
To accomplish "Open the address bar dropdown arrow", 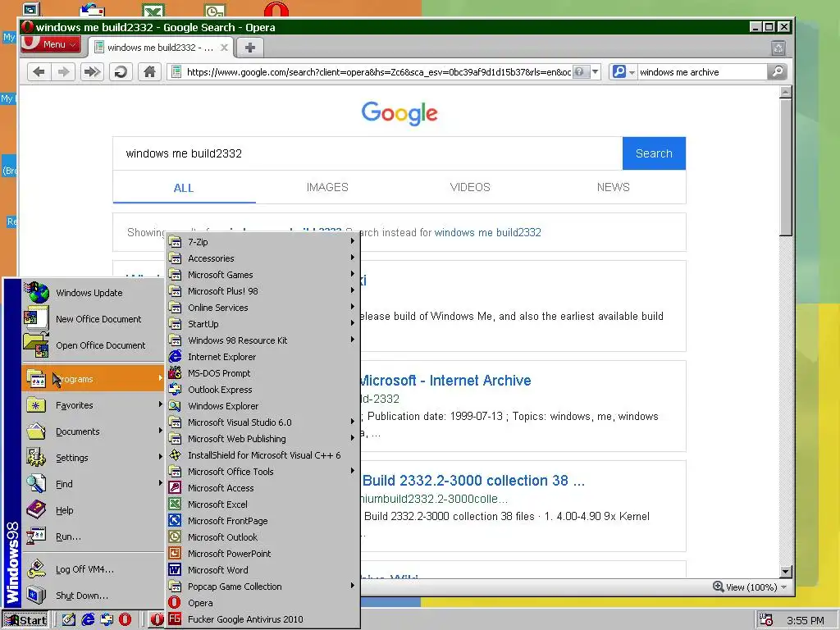I will coord(596,72).
